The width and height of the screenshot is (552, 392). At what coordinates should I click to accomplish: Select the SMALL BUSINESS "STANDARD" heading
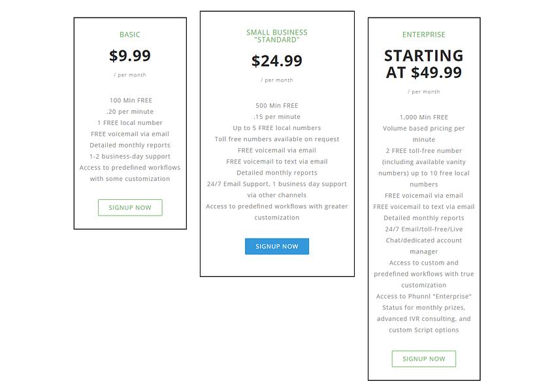click(277, 36)
